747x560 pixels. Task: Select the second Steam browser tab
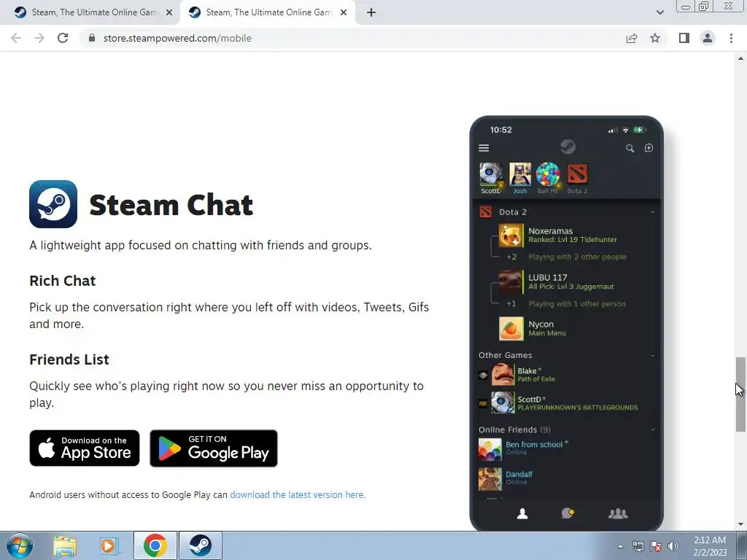[x=268, y=12]
